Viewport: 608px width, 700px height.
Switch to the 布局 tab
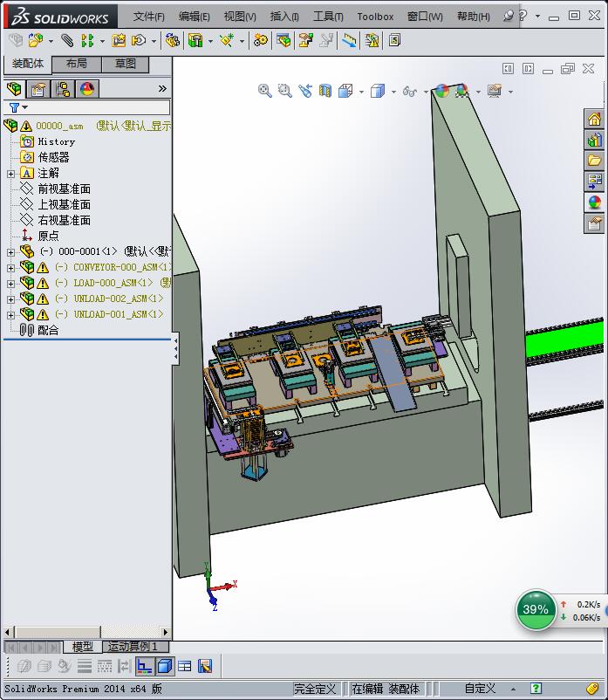click(x=76, y=64)
